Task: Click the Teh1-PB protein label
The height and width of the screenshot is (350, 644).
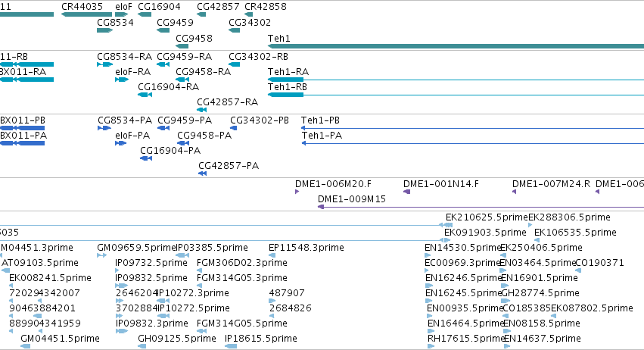Action: click(320, 120)
